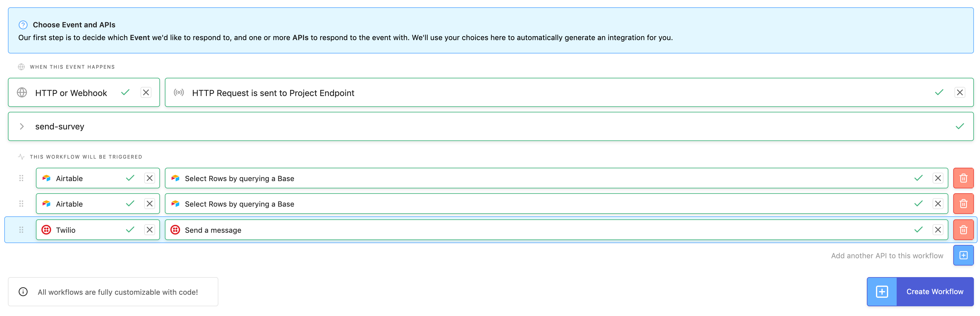Screen dimensions: 980x316
Task: Clear the Twilio API selection
Action: coord(150,230)
